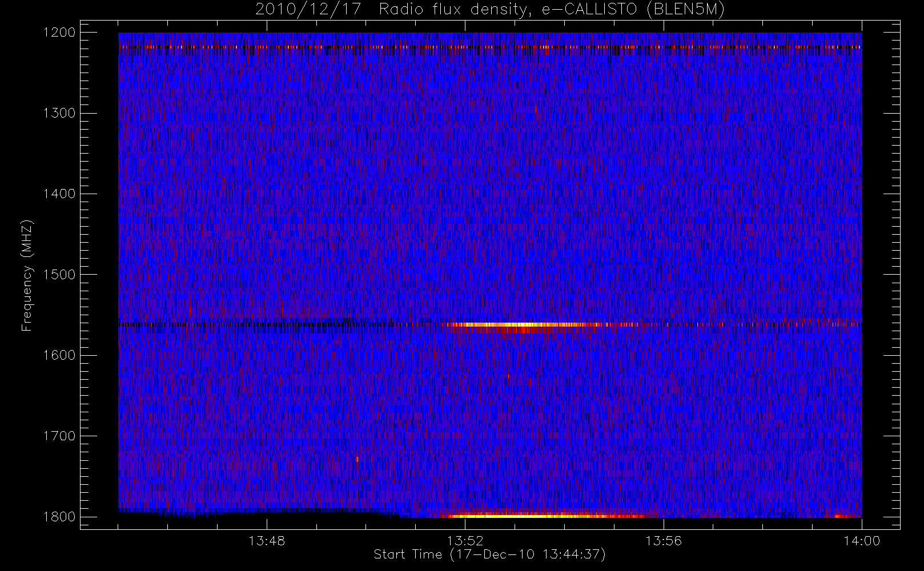
Task: Click the small red spot near 1730 MHz
Action: pyautogui.click(x=357, y=459)
